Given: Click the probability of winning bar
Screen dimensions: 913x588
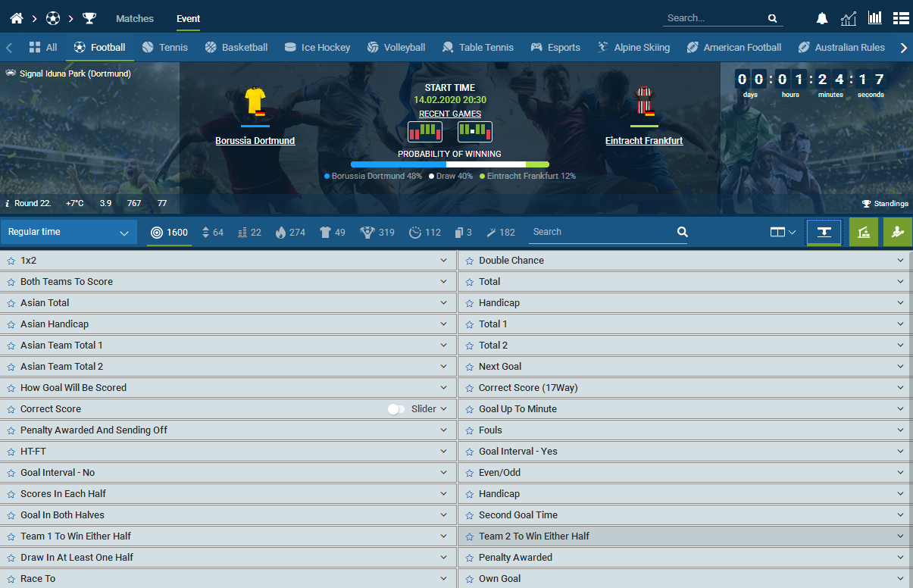Looking at the screenshot, I should (x=450, y=164).
